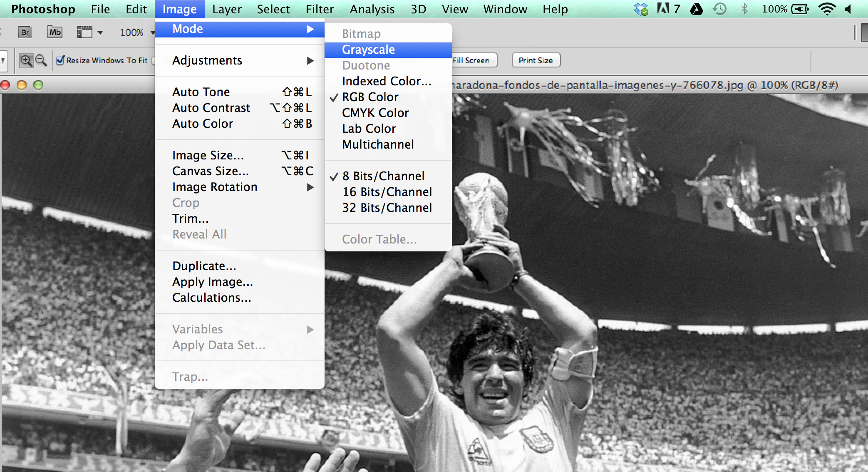Screen dimensions: 868x472
Task: Choose Auto Contrast from Image menu
Action: point(240,108)
